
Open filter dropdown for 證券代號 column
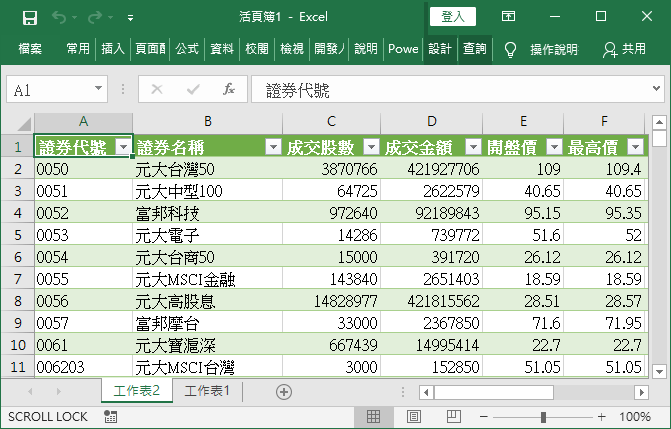pos(124,147)
